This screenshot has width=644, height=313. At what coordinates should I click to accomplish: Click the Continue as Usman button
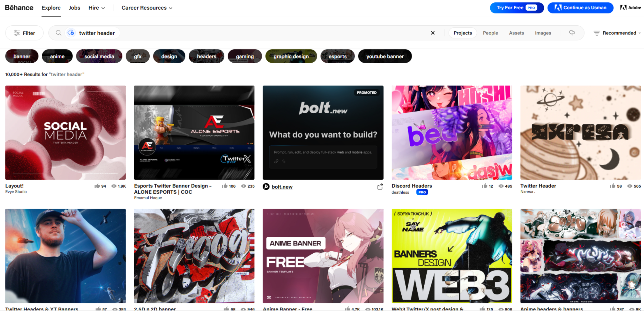click(580, 7)
